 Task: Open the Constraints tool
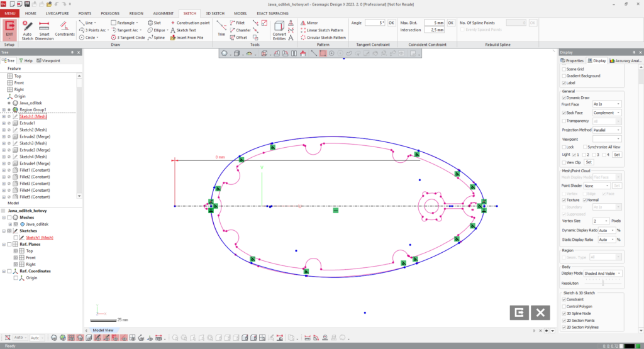[65, 29]
